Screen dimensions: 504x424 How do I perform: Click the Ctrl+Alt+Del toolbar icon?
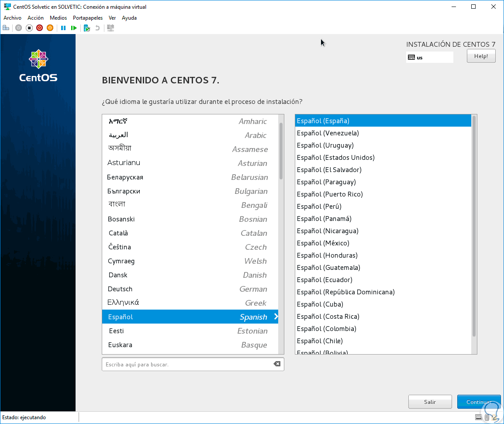(6, 28)
